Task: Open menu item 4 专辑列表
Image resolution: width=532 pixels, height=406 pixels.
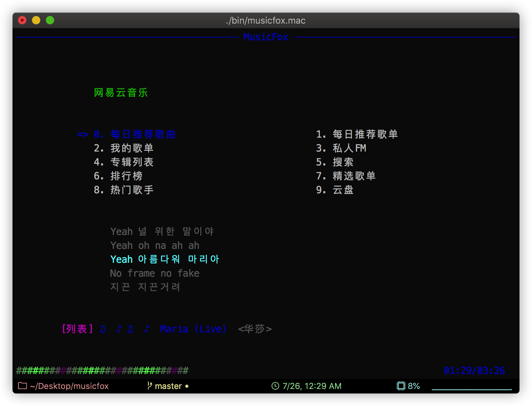Action: [x=123, y=162]
